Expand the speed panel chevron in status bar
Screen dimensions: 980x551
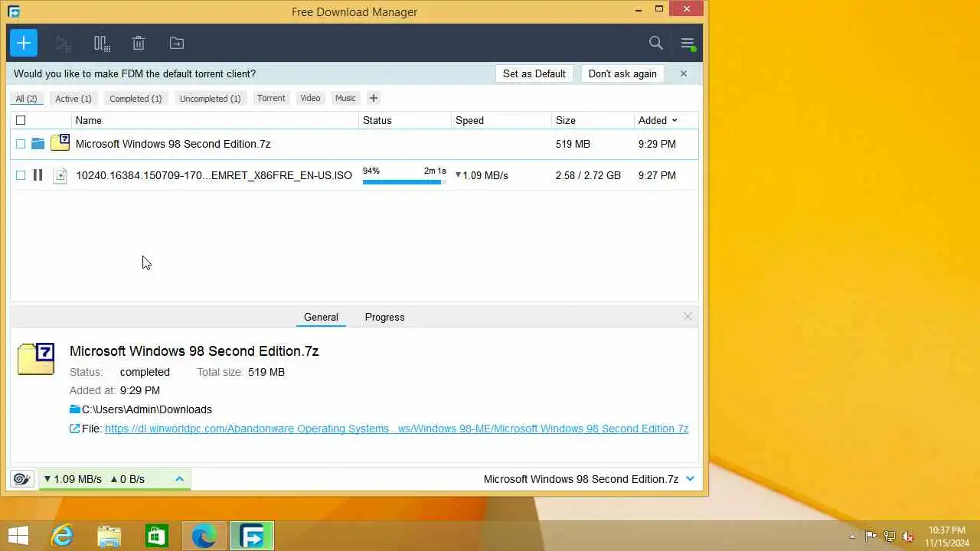pyautogui.click(x=179, y=479)
